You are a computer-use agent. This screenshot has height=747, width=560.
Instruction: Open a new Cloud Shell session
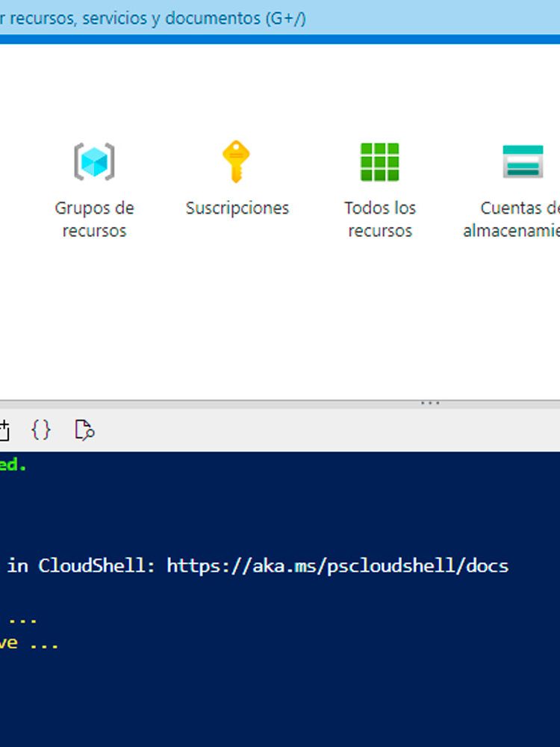(x=4, y=430)
